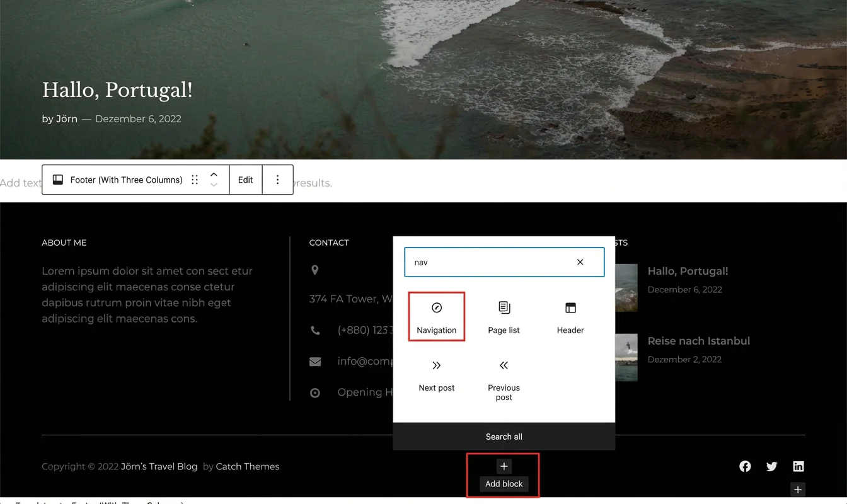847x504 pixels.
Task: Open the LinkedIn social icon
Action: point(798,466)
